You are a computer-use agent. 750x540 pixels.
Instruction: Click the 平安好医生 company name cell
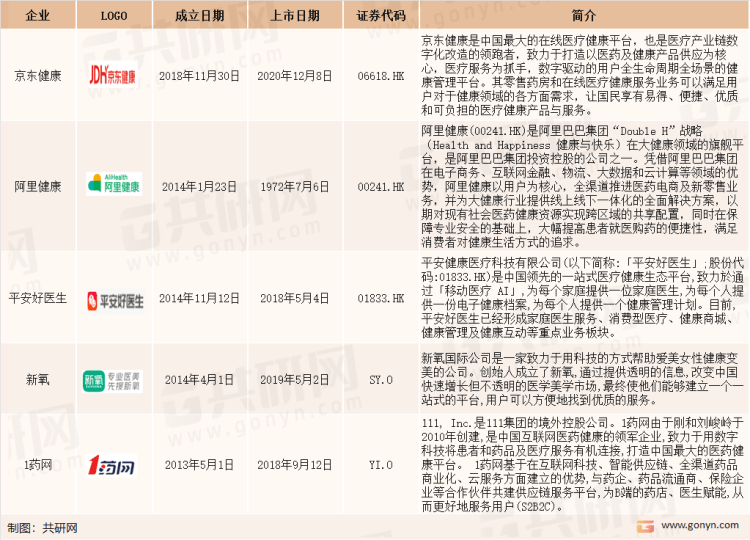(x=37, y=298)
